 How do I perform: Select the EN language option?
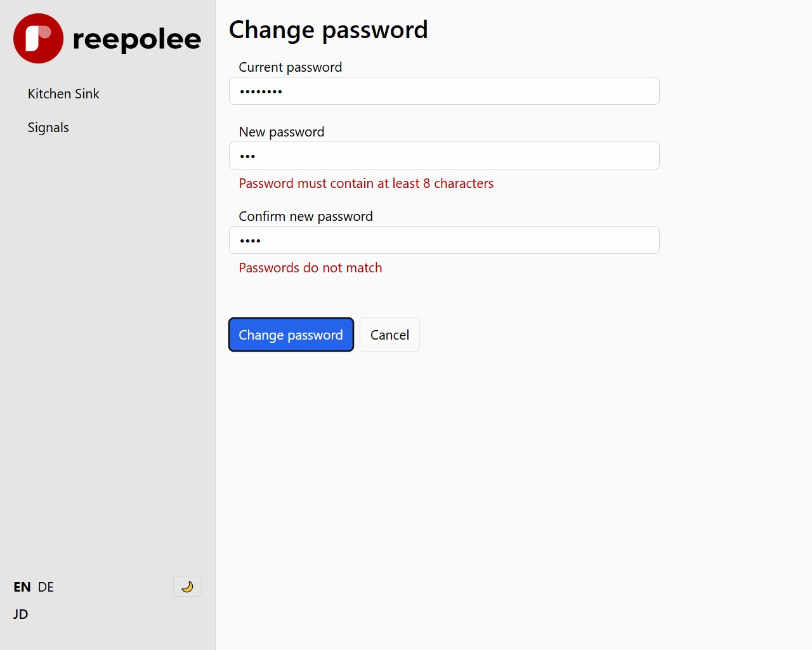tap(22, 587)
